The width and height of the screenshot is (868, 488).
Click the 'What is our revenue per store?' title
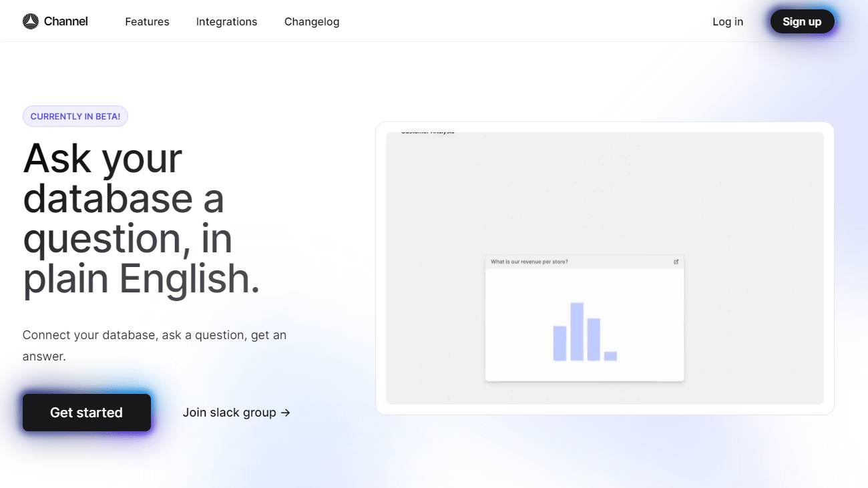click(529, 262)
